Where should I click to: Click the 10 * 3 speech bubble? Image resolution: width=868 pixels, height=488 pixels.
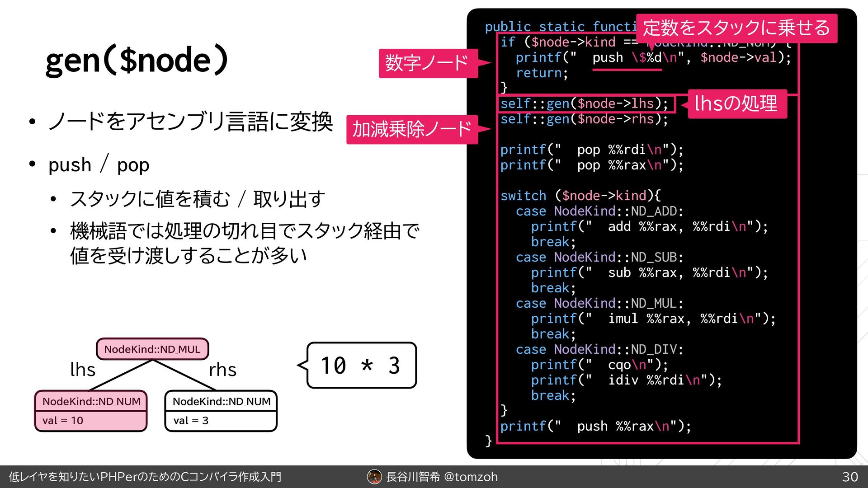point(361,365)
